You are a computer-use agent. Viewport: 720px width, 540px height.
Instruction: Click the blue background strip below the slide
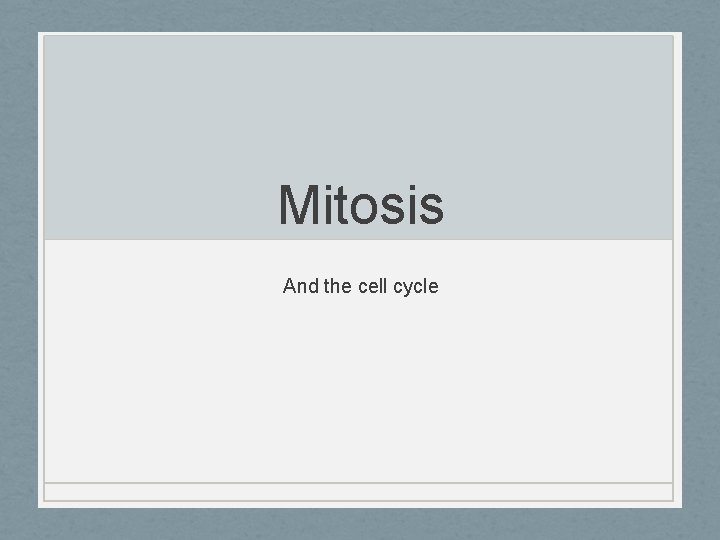point(360,523)
